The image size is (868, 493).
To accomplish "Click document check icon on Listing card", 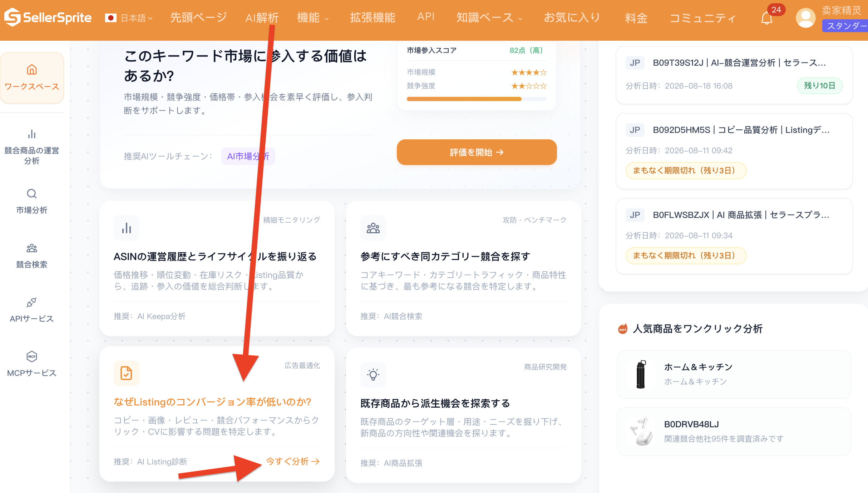I will coord(127,373).
